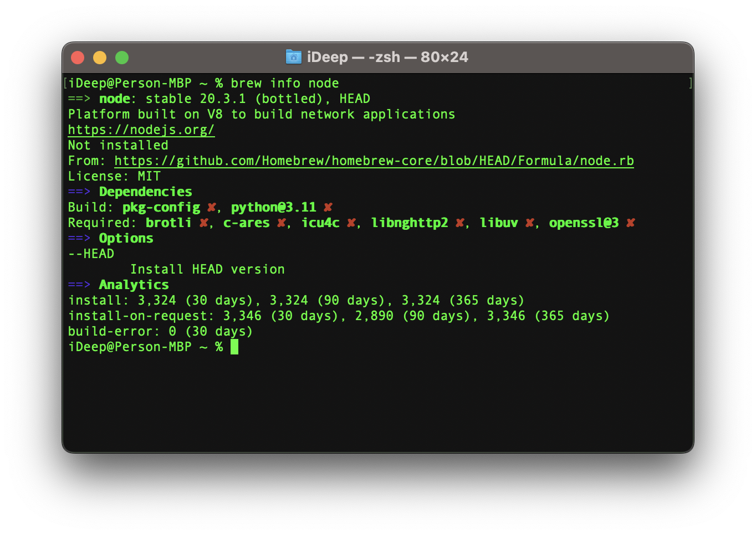Click the red X after openssl@3
The height and width of the screenshot is (535, 756).
pos(630,223)
